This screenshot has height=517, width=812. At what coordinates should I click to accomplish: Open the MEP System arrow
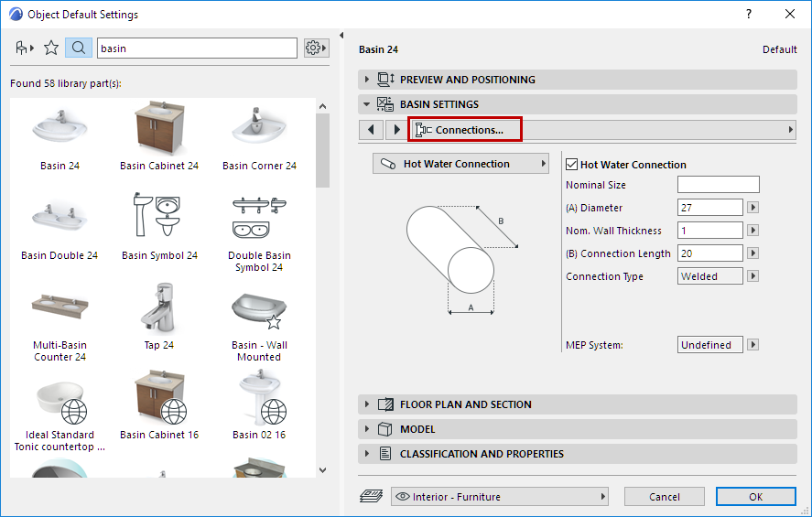(753, 344)
